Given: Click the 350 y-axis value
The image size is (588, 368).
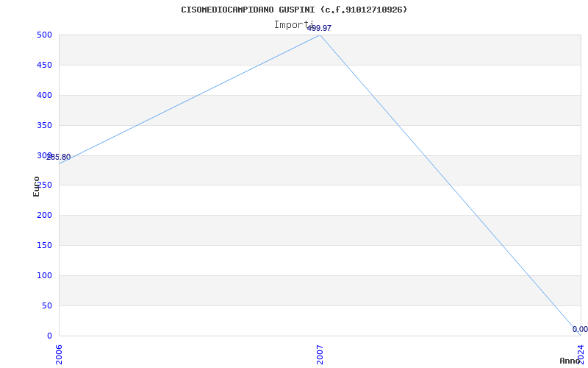Looking at the screenshot, I should pyautogui.click(x=44, y=125).
